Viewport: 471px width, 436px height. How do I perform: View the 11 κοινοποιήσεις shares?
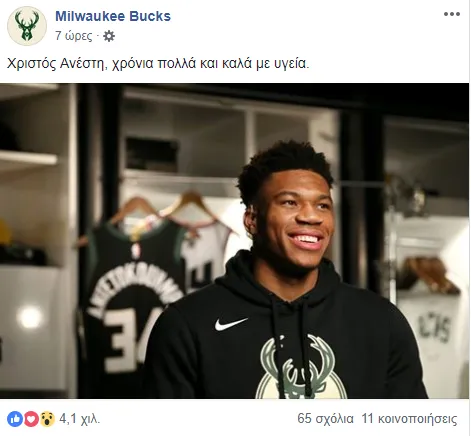[x=410, y=419]
